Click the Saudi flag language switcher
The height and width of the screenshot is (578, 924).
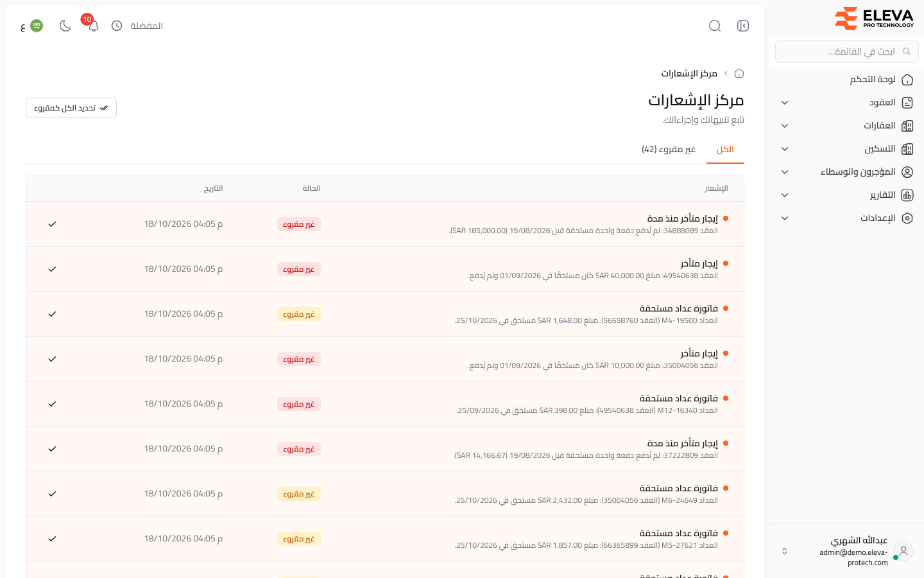click(x=37, y=26)
